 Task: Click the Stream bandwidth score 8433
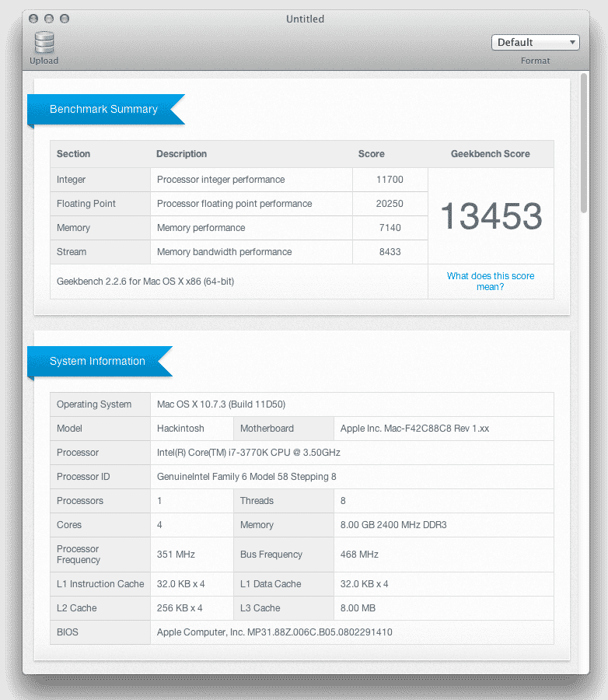(x=390, y=252)
